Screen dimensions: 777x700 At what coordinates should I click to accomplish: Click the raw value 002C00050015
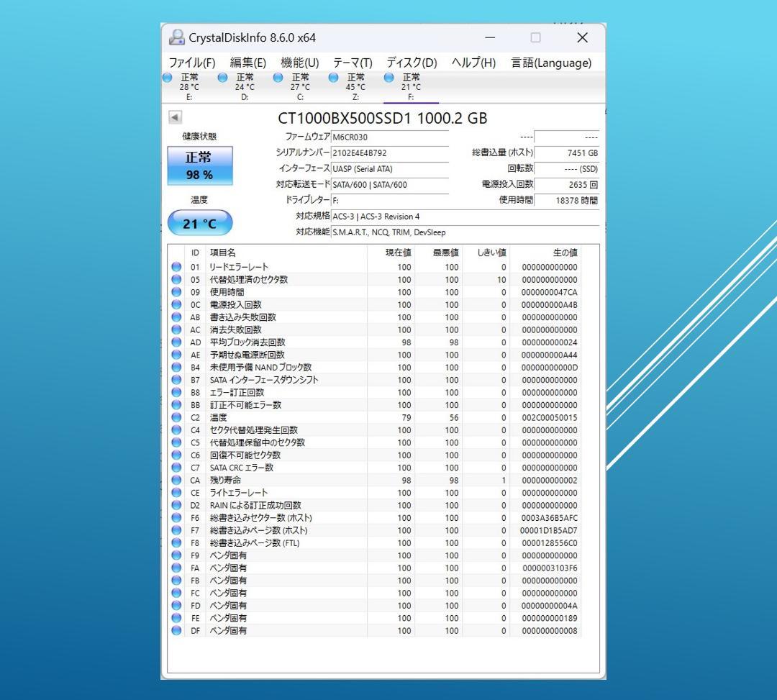click(x=549, y=417)
